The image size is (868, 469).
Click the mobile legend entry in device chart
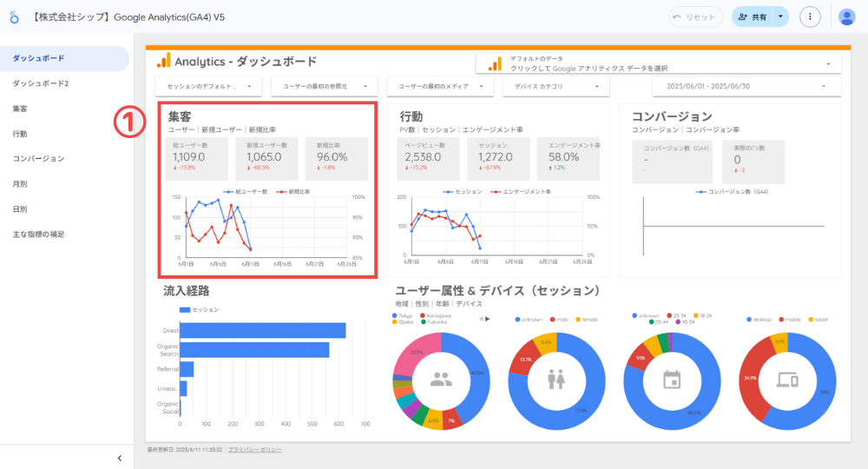(790, 320)
